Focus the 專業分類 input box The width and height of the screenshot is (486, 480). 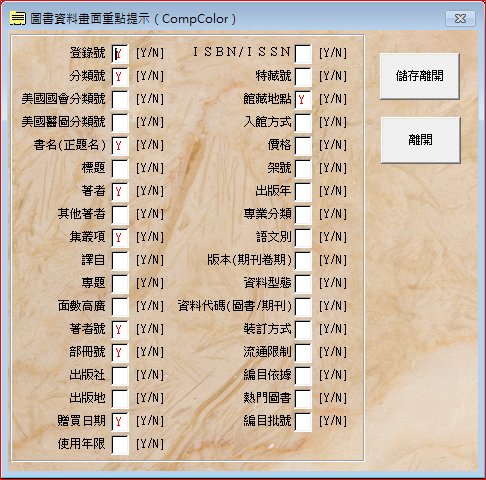click(x=303, y=215)
